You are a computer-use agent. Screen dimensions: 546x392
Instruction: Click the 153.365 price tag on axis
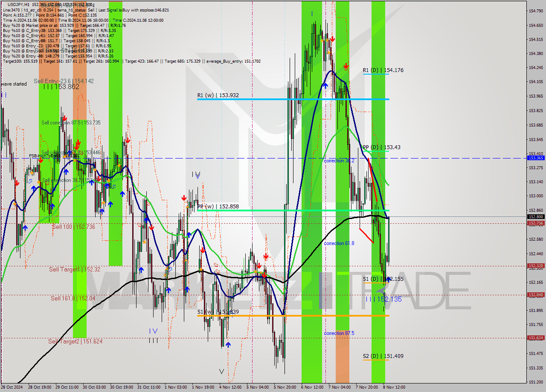tap(536, 158)
